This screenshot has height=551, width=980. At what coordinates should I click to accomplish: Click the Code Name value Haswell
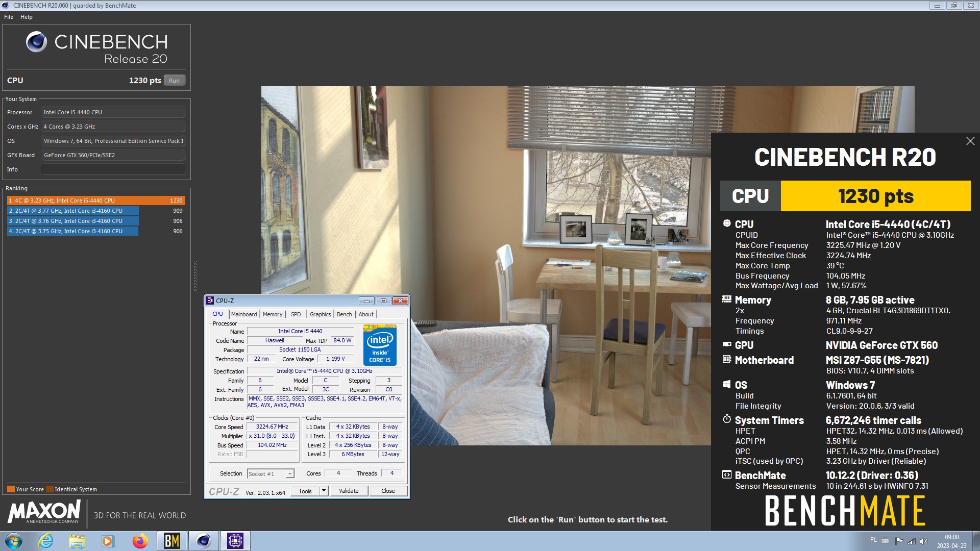pos(275,341)
